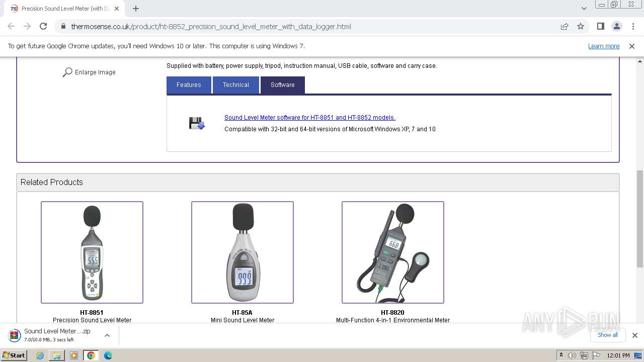The image size is (644, 362).
Task: Go back to the previous page
Action: [x=11, y=26]
